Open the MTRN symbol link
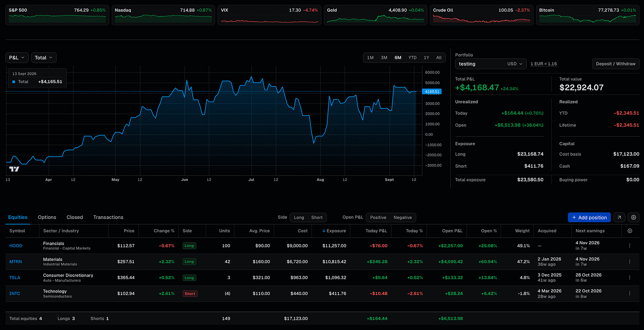 (15, 262)
